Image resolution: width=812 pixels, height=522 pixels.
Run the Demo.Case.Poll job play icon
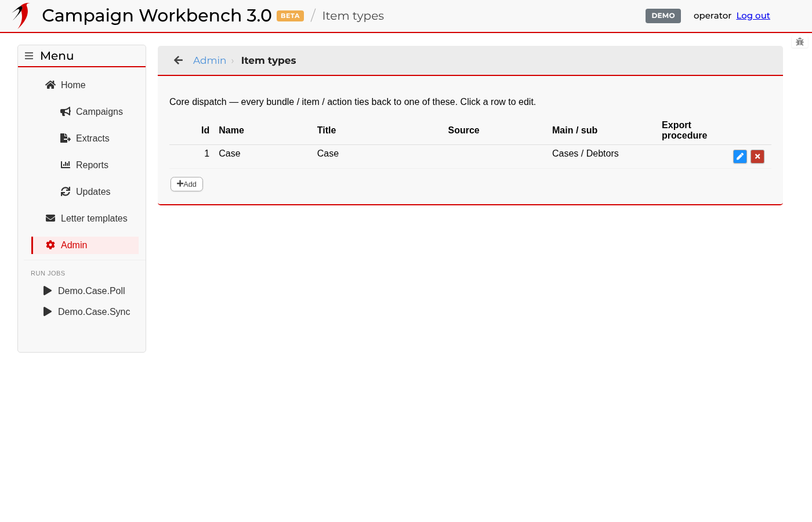pyautogui.click(x=48, y=291)
